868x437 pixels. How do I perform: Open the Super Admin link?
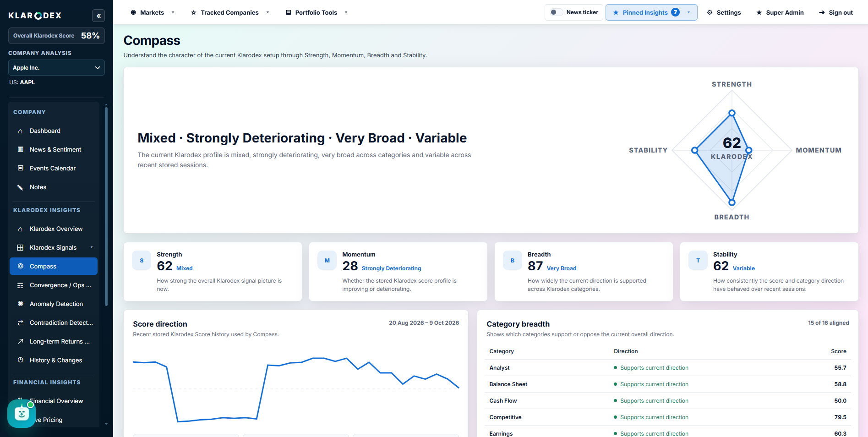780,12
